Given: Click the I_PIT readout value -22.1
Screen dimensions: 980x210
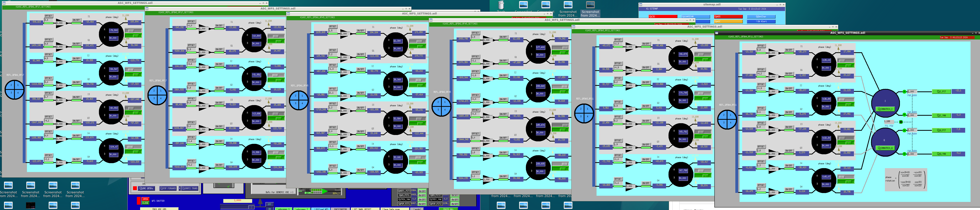Looking at the screenshot, I should (958, 91).
